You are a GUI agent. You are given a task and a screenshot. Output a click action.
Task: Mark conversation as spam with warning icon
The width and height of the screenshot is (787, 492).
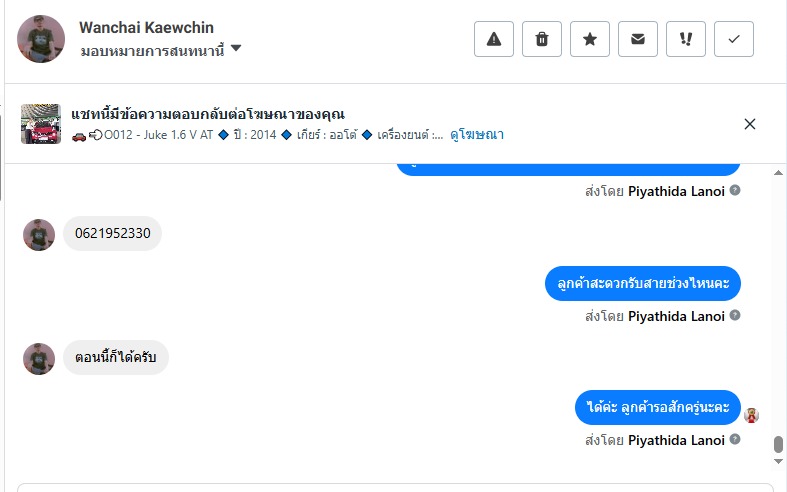[x=494, y=39]
